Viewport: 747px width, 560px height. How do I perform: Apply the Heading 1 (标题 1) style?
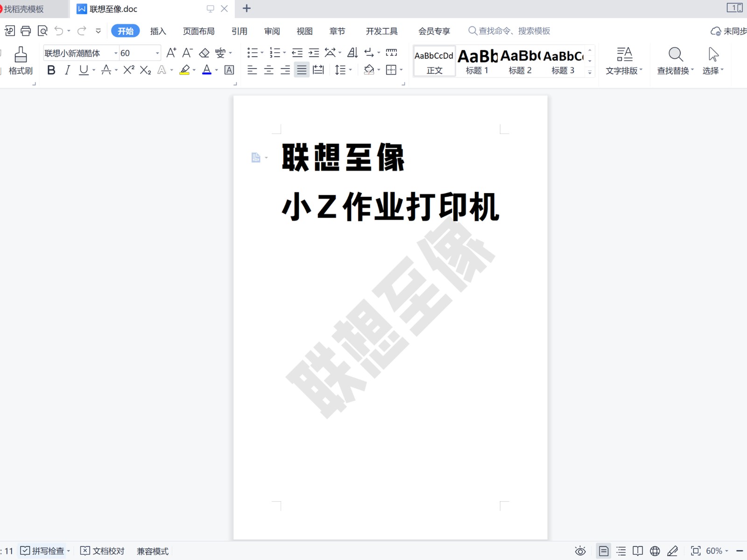[x=477, y=62]
